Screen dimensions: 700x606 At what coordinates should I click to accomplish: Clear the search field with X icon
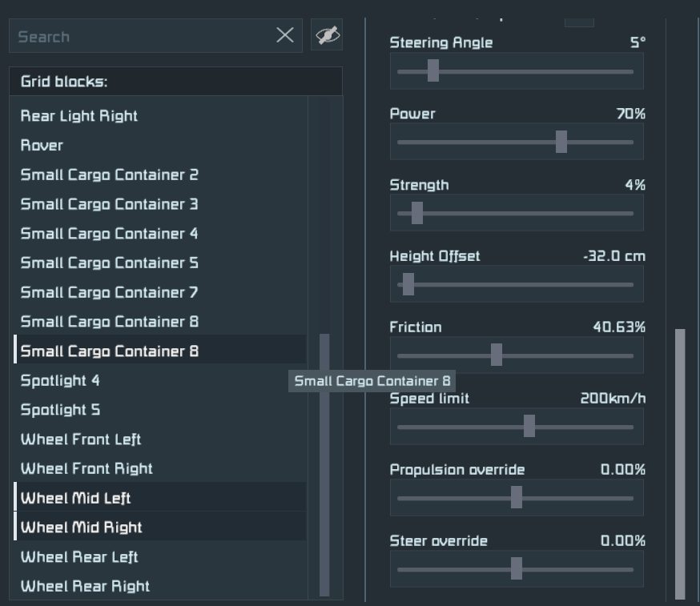click(285, 35)
